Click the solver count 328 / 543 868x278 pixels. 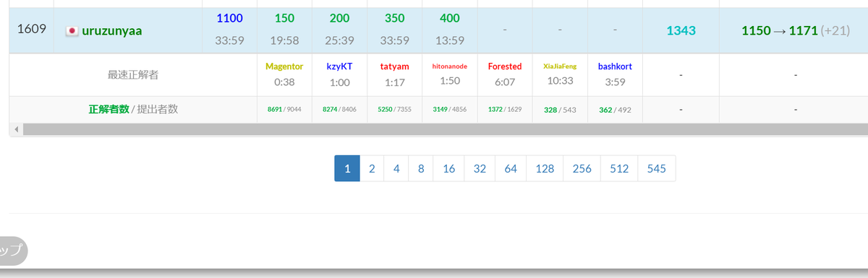pos(560,110)
